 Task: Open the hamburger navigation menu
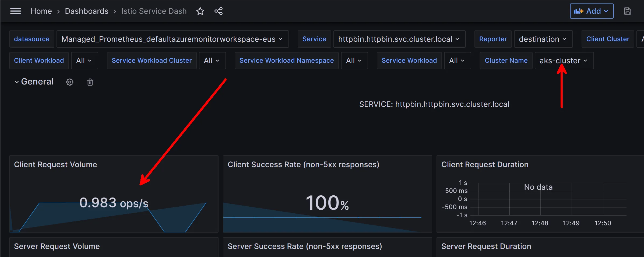tap(15, 11)
